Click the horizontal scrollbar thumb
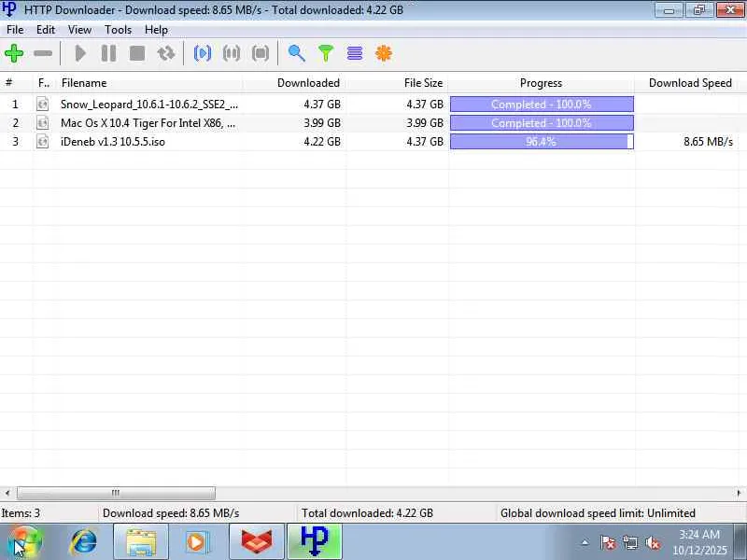Viewport: 747px width, 560px height. click(116, 493)
